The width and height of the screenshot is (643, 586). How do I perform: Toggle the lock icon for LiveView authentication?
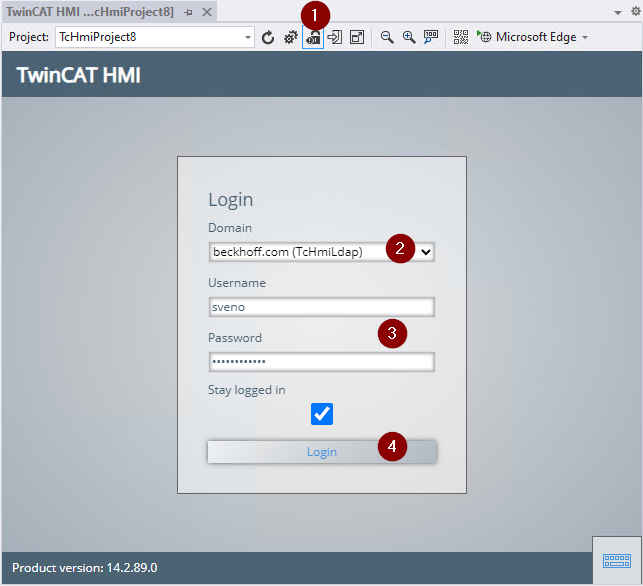313,37
